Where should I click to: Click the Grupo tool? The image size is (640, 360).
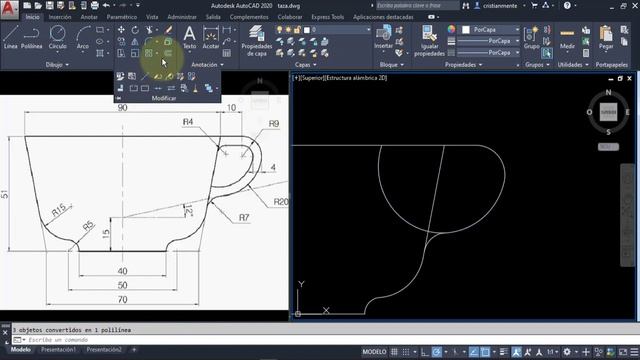[x=531, y=38]
